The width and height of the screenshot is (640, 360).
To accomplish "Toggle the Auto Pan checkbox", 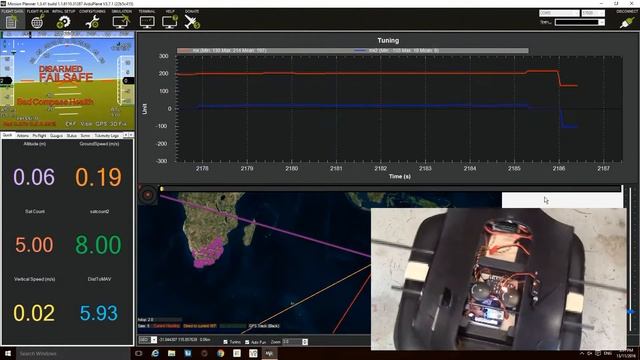I will (247, 342).
